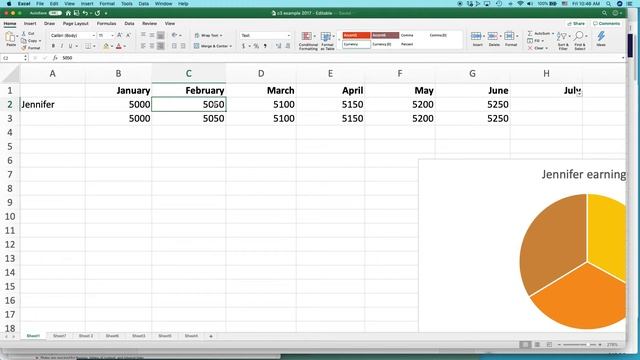Open the Formulas ribbon tab
This screenshot has height=360, width=640.
coord(107,24)
